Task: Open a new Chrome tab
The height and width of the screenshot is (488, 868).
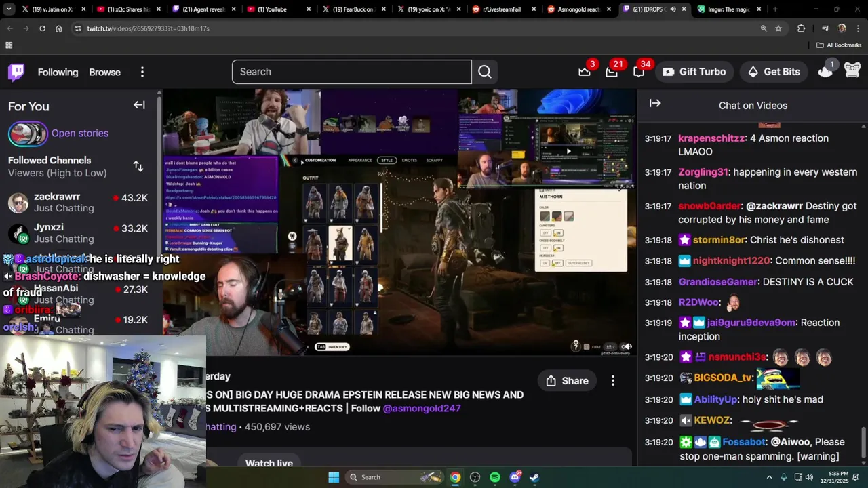Action: coord(775,9)
